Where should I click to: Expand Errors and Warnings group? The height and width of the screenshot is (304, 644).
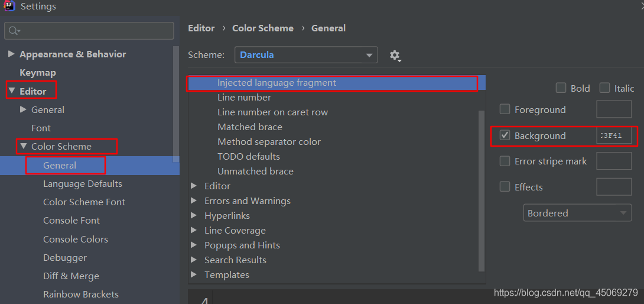point(194,200)
